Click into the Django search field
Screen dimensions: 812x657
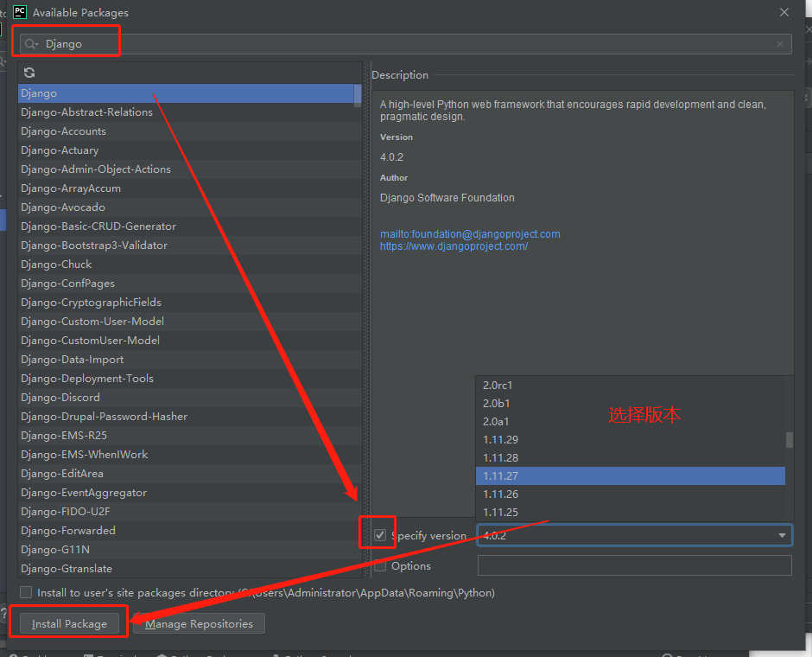tap(405, 44)
